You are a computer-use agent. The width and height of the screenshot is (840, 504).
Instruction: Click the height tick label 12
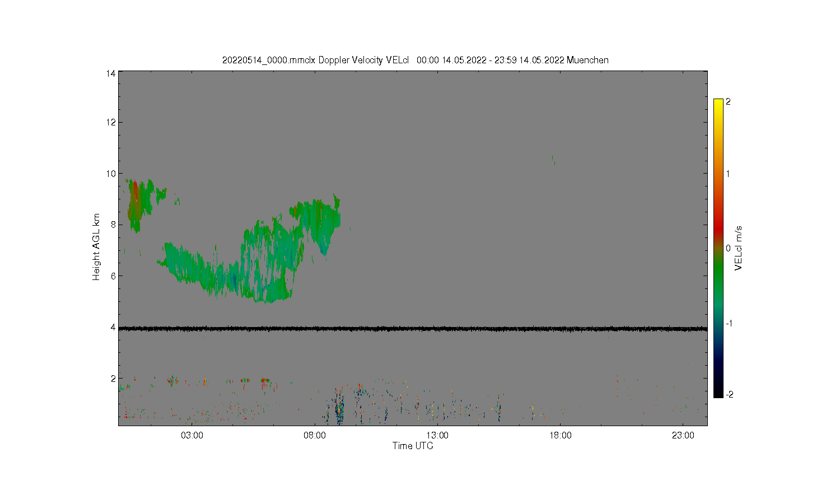111,122
